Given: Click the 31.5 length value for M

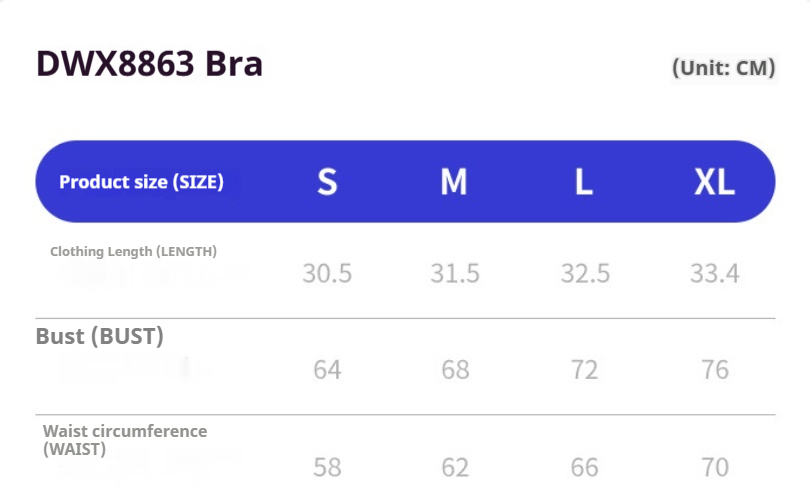Looking at the screenshot, I should (x=455, y=273).
